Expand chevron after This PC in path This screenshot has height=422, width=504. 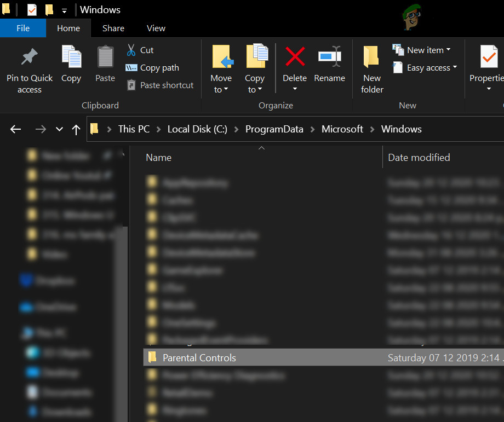pos(158,129)
